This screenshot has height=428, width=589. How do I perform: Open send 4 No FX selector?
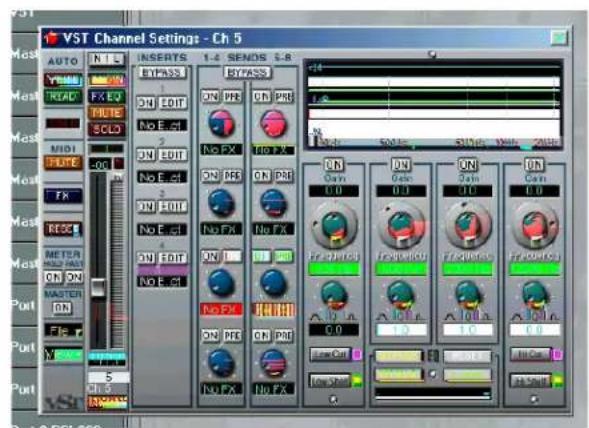[x=221, y=389]
